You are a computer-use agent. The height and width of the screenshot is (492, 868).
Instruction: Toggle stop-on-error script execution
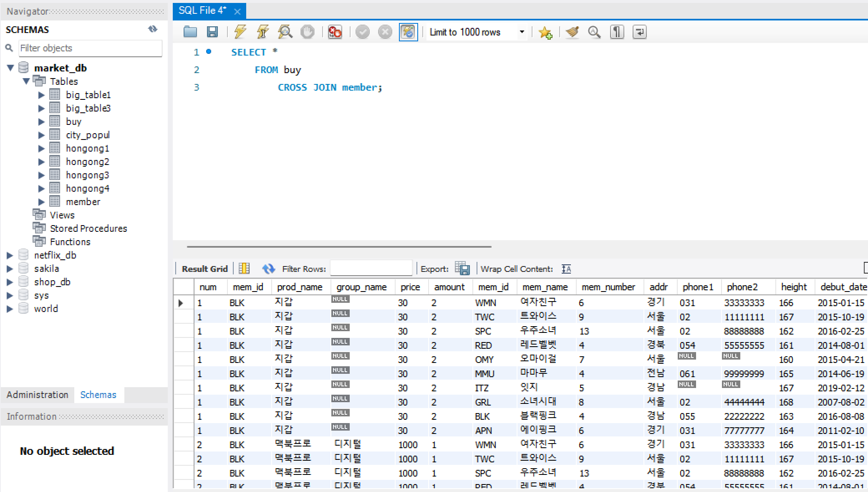[x=335, y=32]
